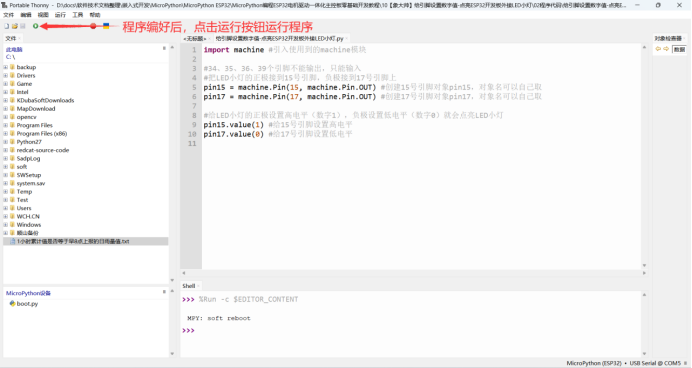This screenshot has height=368, width=692.
Task: Expand the opencv folder node
Action: (6, 117)
